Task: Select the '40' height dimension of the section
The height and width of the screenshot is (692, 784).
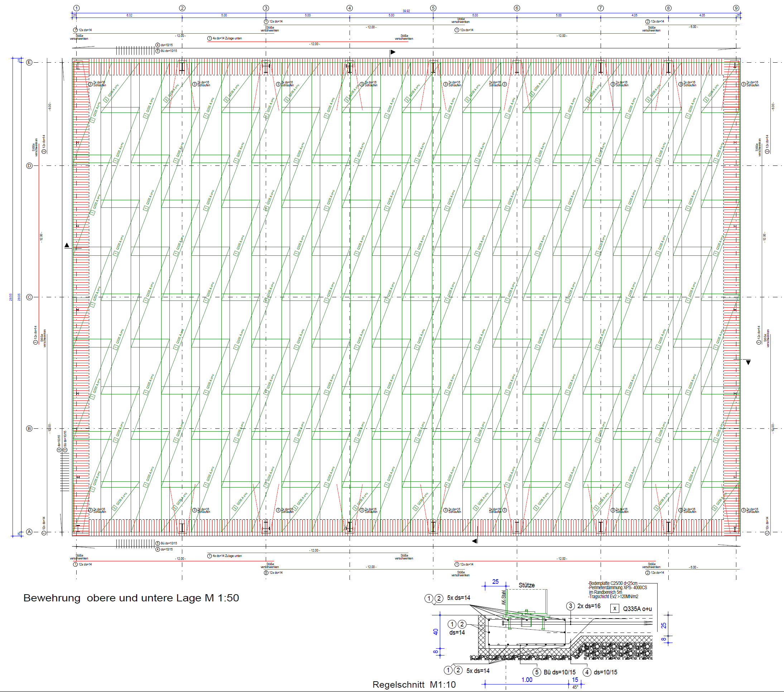Action: pos(436,632)
